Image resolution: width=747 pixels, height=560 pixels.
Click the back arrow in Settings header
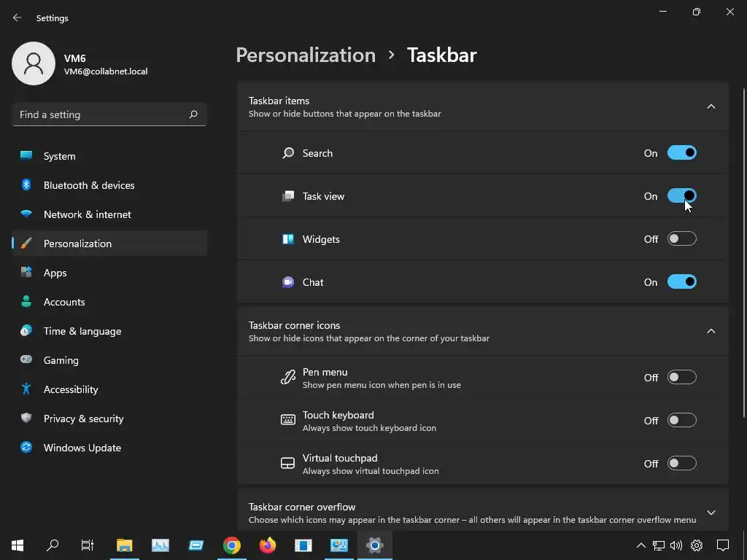18,17
